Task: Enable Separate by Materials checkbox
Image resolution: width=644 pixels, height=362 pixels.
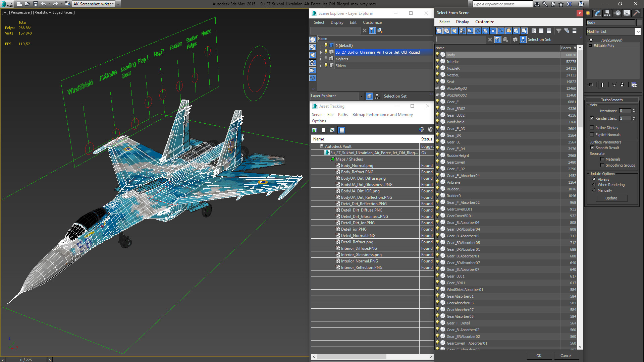Action: click(602, 159)
